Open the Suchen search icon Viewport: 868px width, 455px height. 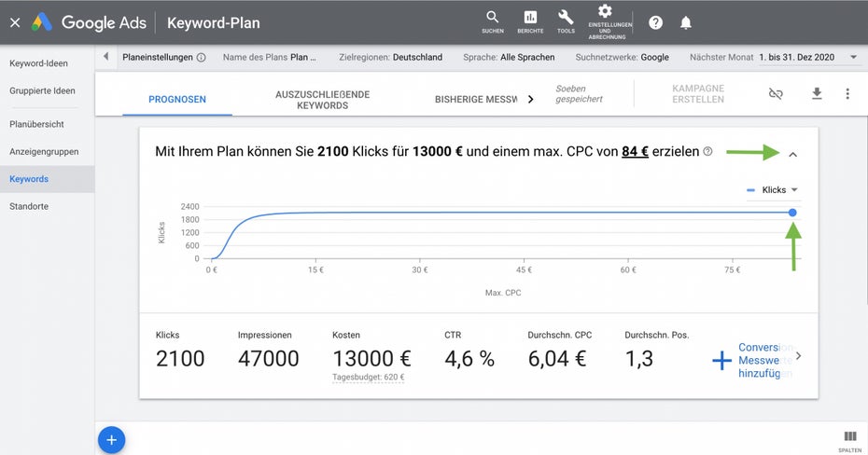[x=493, y=22]
